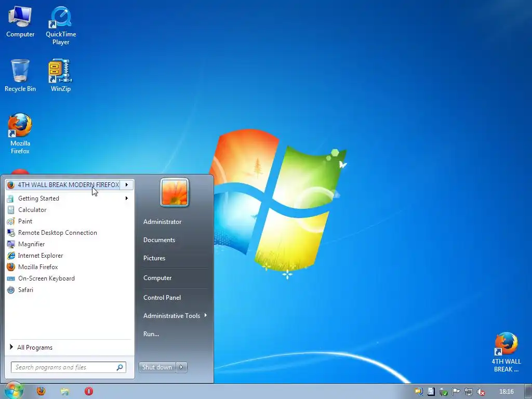Launch Calculator from the Start menu
The image size is (532, 399).
tap(68, 210)
